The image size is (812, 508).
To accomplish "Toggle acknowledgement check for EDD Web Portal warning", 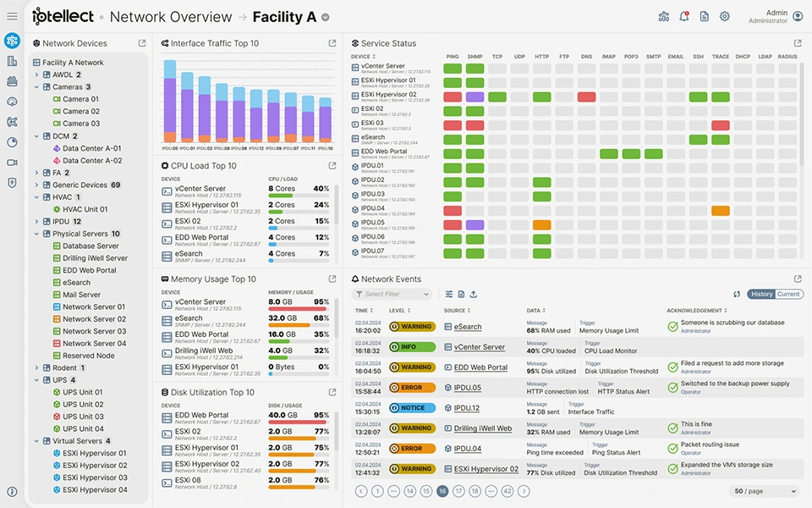I will coord(672,367).
